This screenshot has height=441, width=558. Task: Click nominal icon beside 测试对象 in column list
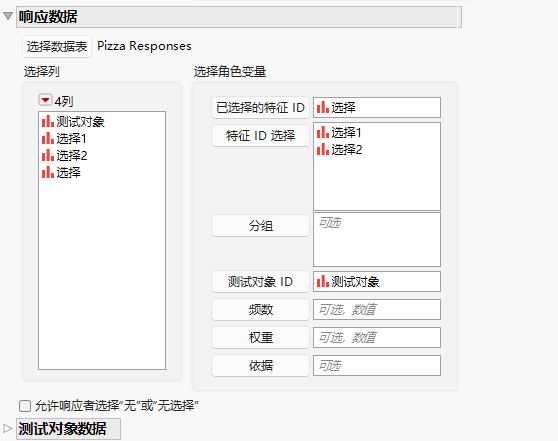[x=48, y=121]
